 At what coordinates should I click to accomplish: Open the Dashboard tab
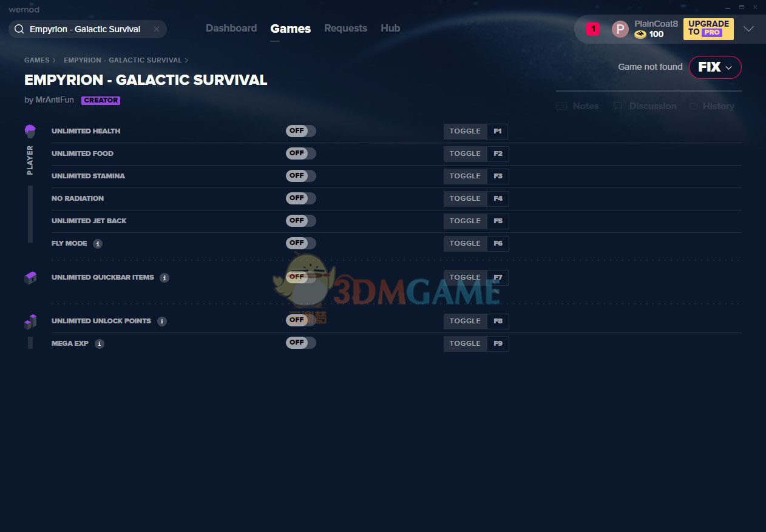point(231,29)
